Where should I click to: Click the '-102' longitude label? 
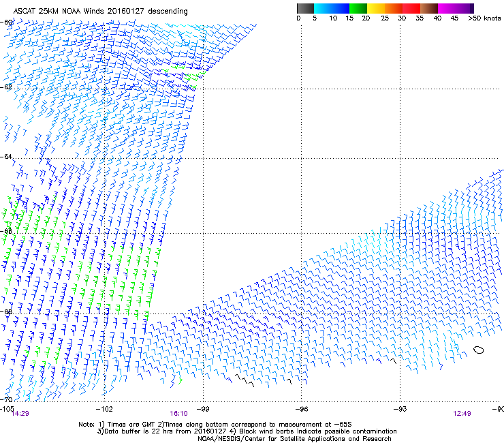(x=104, y=409)
